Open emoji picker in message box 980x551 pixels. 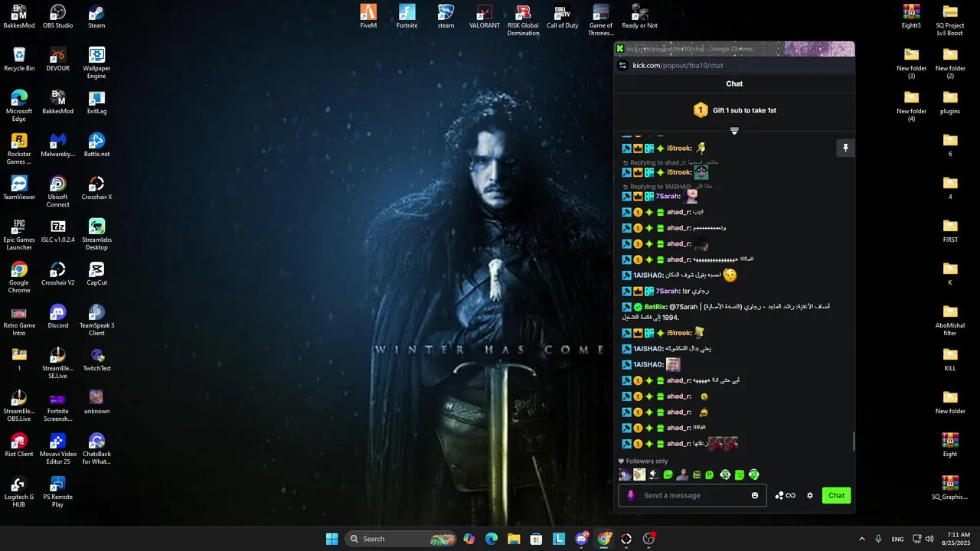pos(755,495)
